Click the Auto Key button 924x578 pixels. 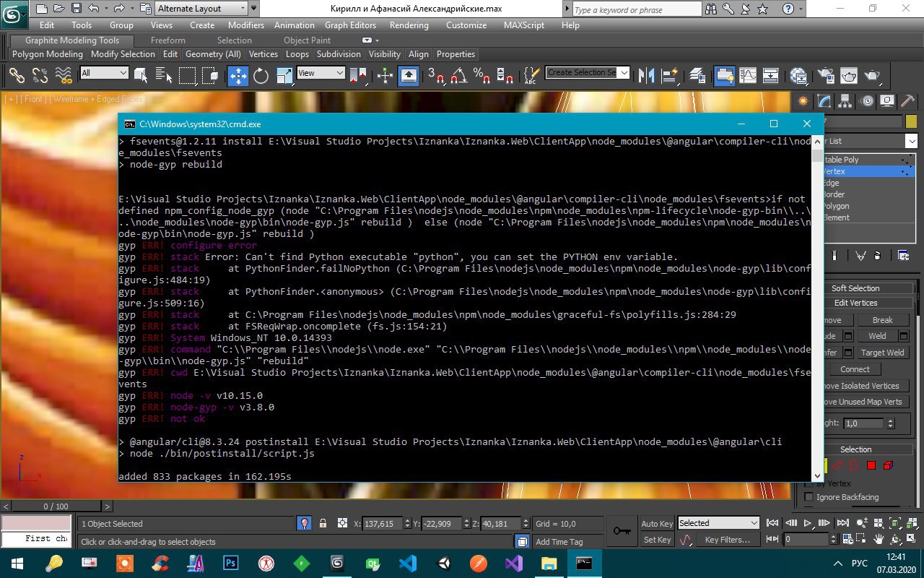click(657, 524)
